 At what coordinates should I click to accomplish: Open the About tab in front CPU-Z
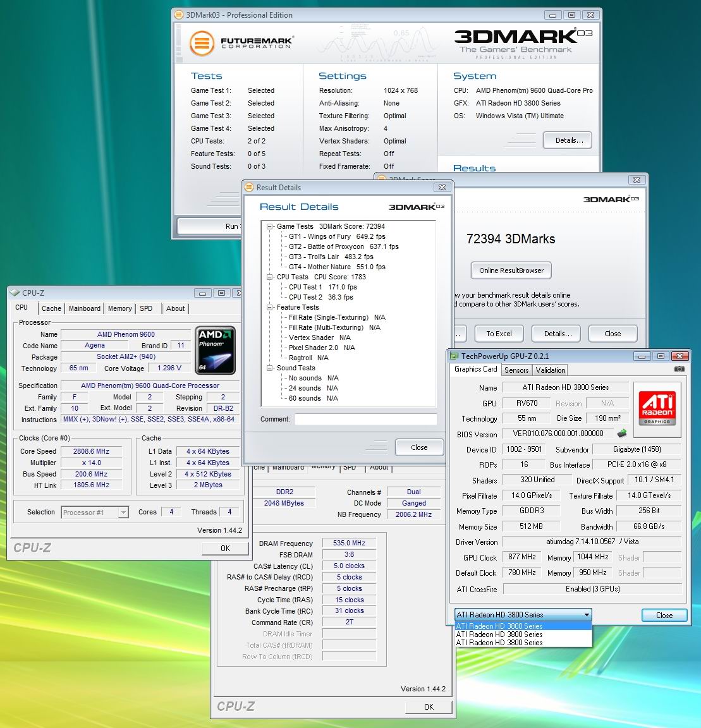[176, 308]
